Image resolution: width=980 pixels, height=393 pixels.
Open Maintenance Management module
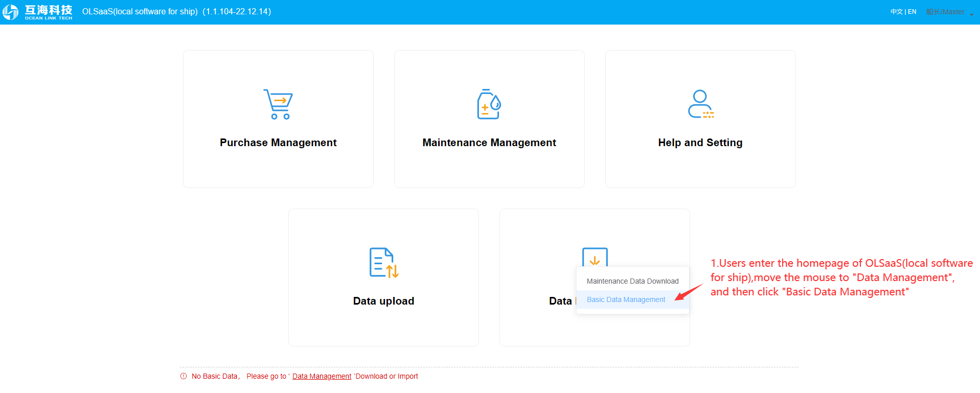point(489,119)
